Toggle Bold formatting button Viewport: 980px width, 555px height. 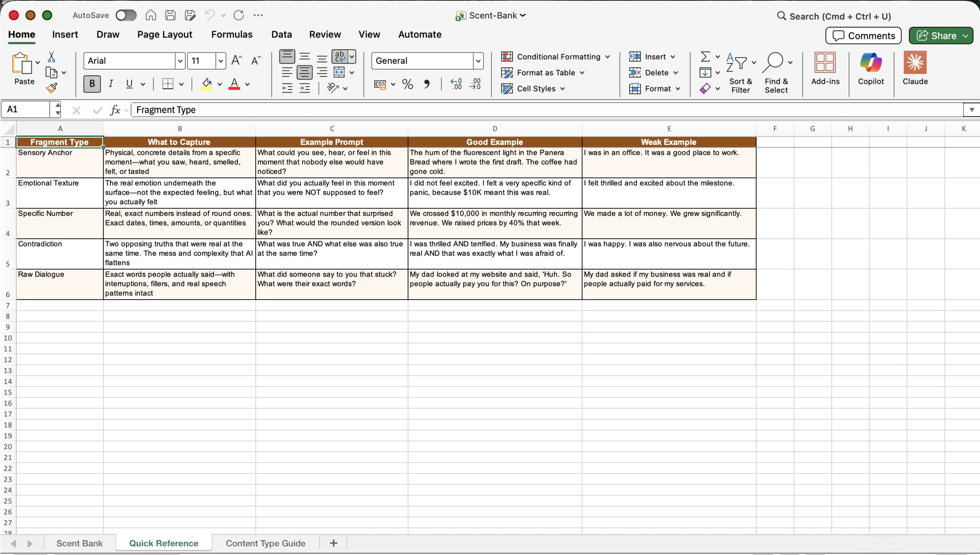click(92, 84)
